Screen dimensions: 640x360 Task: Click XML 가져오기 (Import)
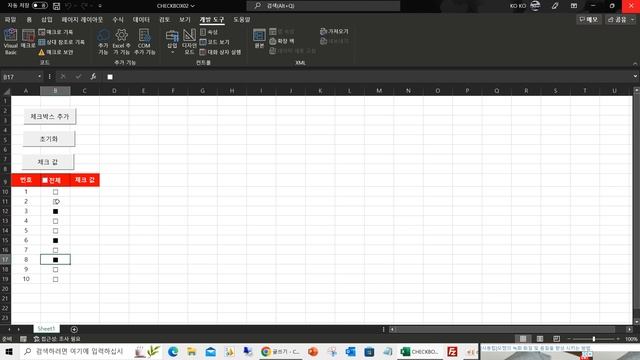coord(334,31)
